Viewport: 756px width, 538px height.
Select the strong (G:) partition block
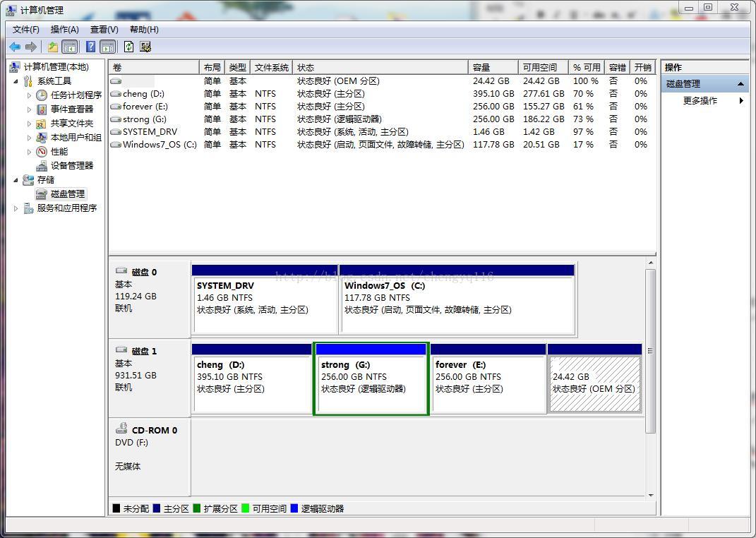(371, 378)
